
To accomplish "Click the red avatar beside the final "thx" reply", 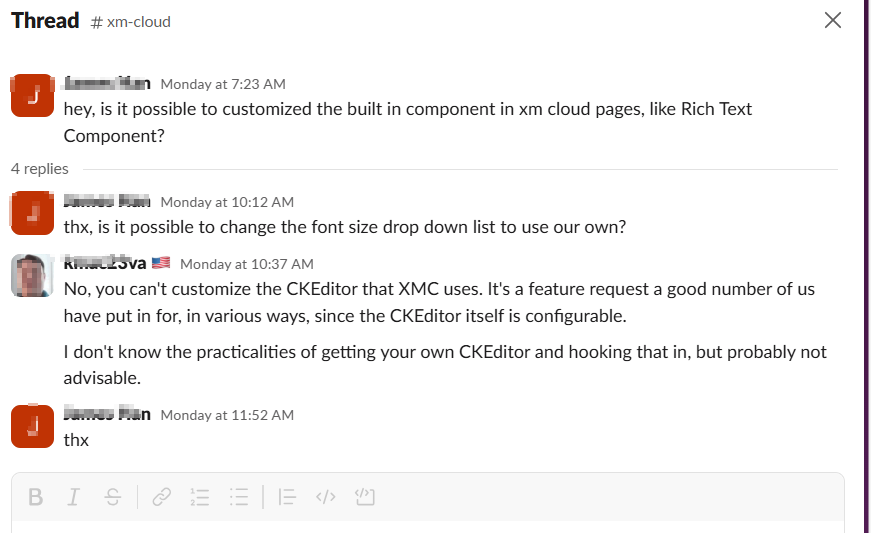I will (32, 426).
